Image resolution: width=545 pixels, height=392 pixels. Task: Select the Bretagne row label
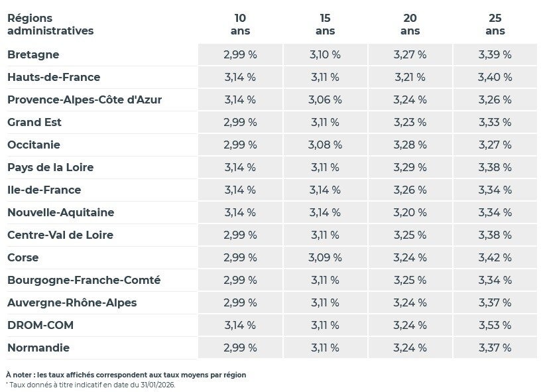click(x=33, y=54)
